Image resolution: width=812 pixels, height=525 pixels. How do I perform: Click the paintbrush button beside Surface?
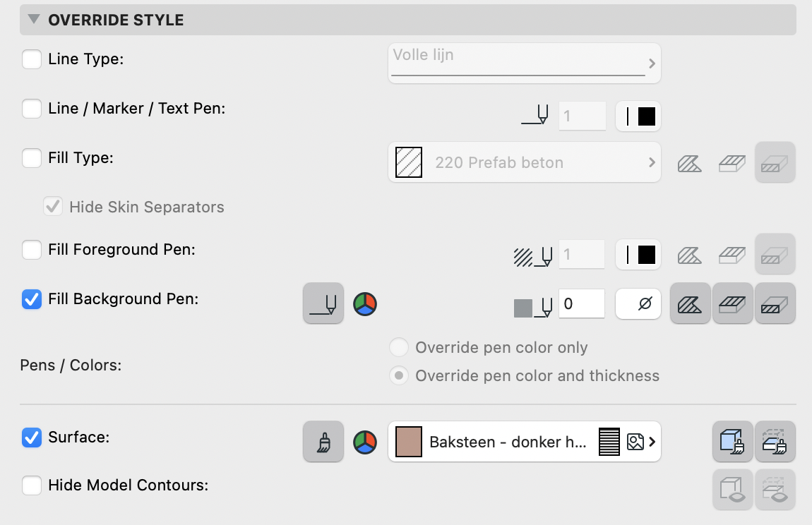pos(323,442)
